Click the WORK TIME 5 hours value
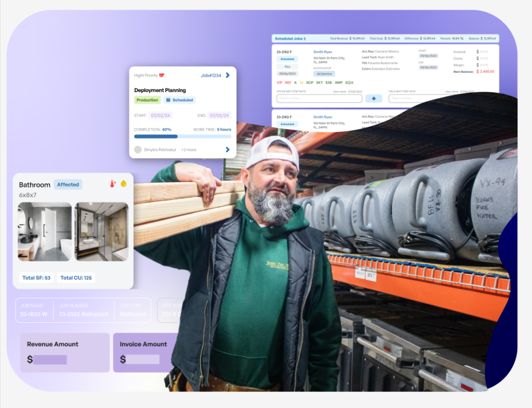The width and height of the screenshot is (532, 408). 224,129
